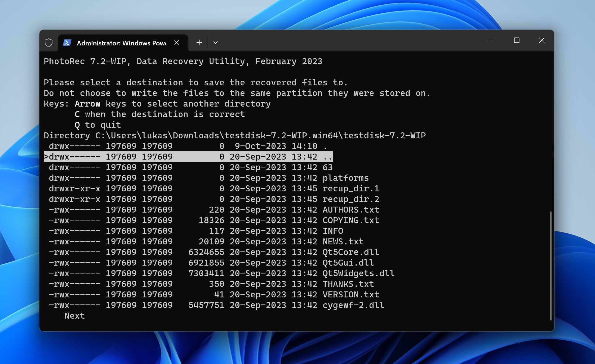Image resolution: width=595 pixels, height=364 pixels.
Task: Select the '.' current directory row
Action: (x=188, y=146)
